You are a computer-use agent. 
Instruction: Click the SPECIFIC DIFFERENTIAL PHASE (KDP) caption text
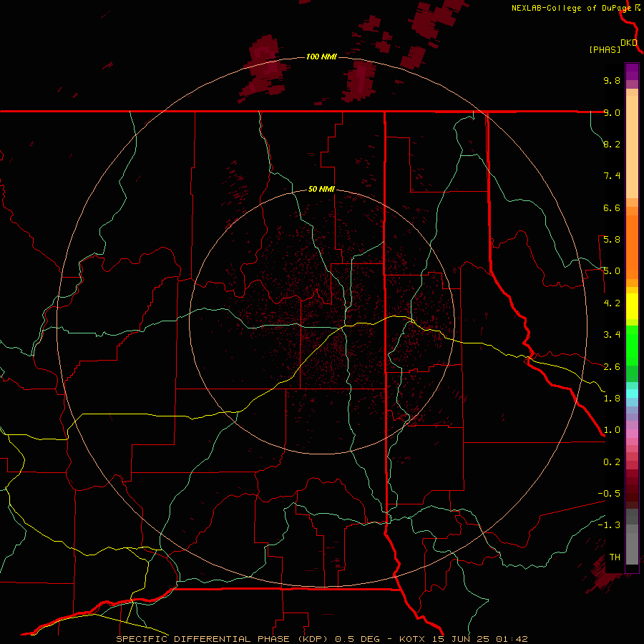click(x=223, y=639)
